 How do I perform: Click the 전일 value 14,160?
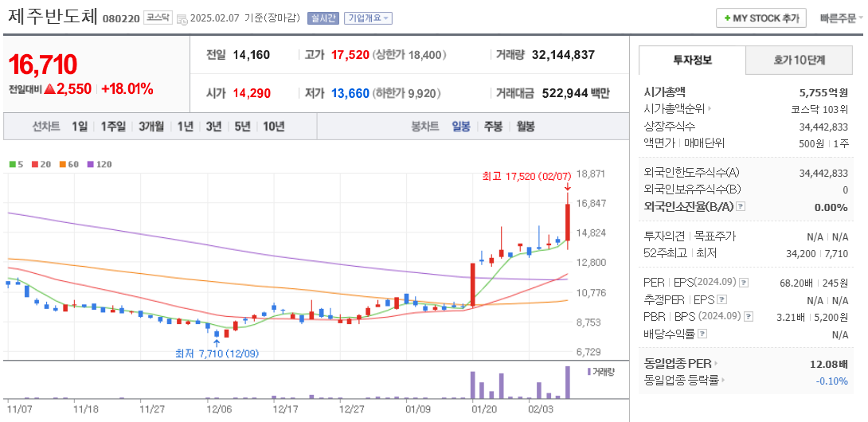pyautogui.click(x=252, y=55)
